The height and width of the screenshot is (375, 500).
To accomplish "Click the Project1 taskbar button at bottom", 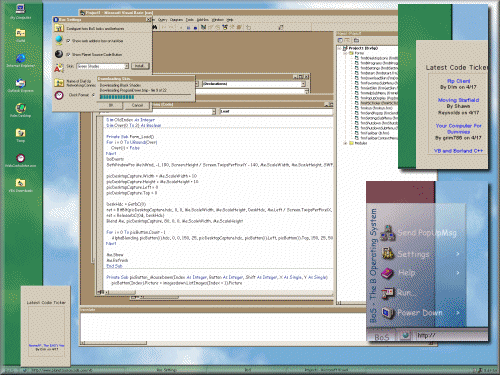I will (326, 370).
